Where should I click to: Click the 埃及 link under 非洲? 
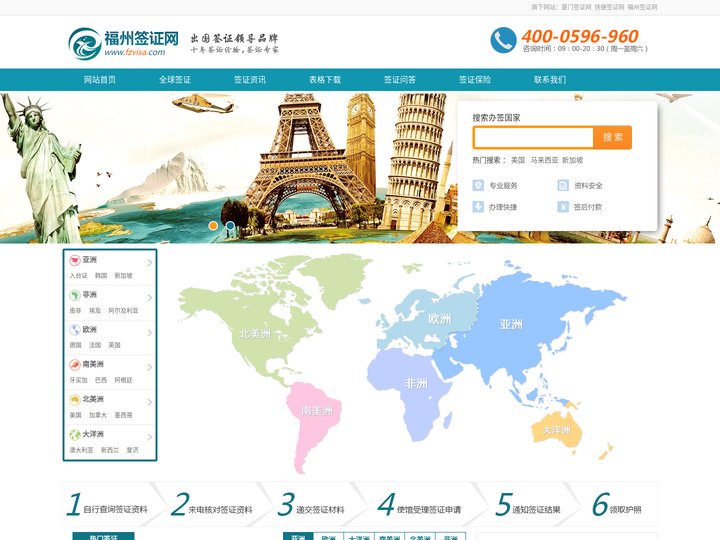point(95,310)
